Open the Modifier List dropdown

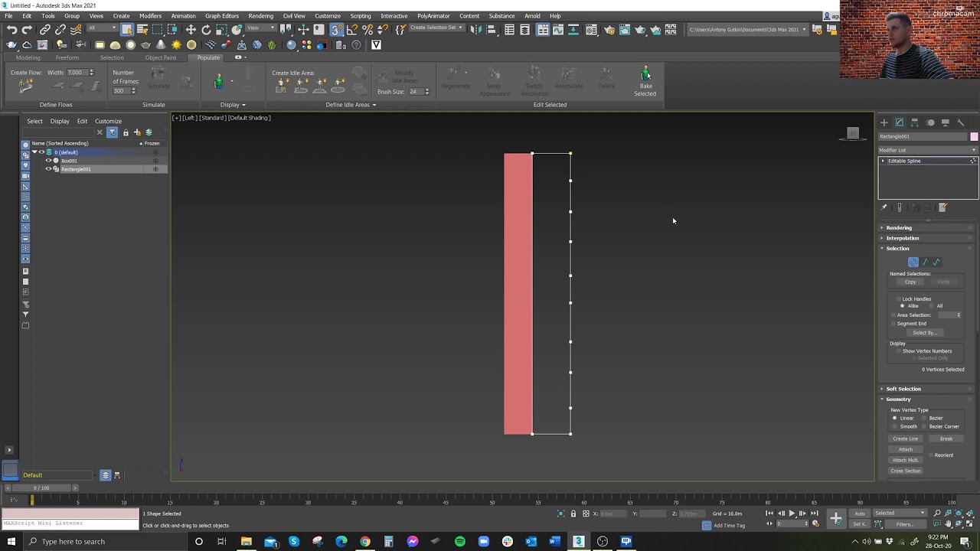pos(928,150)
